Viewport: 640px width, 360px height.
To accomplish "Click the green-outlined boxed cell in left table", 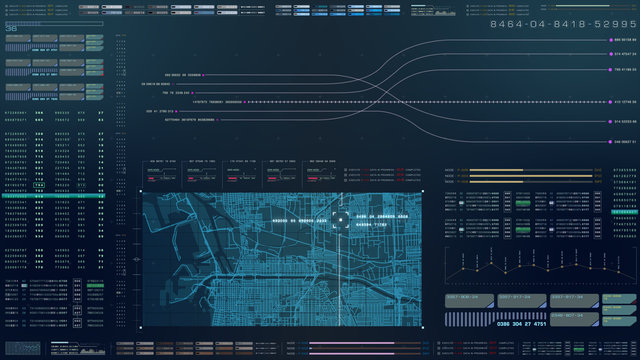I will (x=39, y=185).
